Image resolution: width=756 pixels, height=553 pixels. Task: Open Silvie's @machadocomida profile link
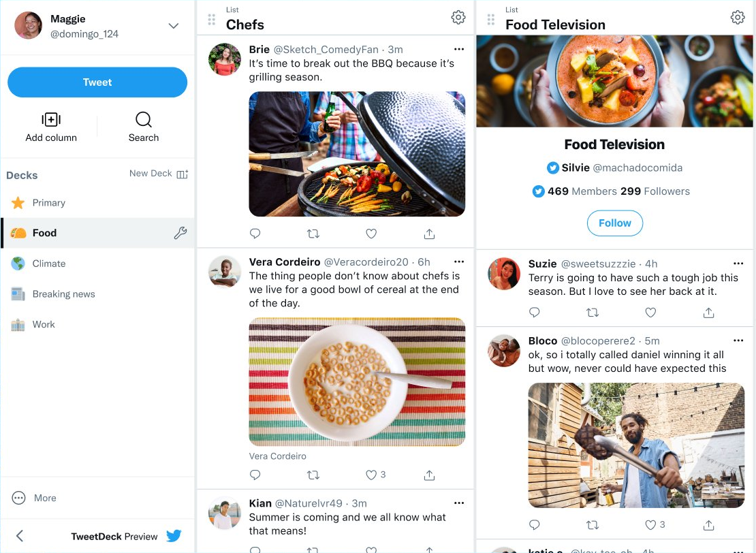click(x=613, y=168)
